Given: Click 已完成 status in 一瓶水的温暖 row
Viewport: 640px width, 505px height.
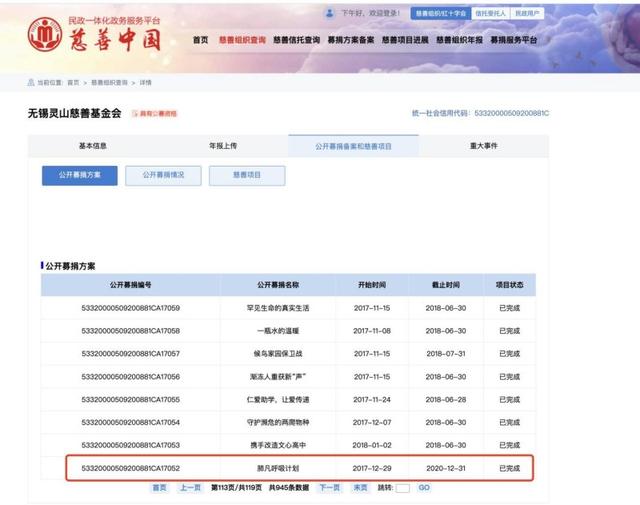Looking at the screenshot, I should [509, 331].
